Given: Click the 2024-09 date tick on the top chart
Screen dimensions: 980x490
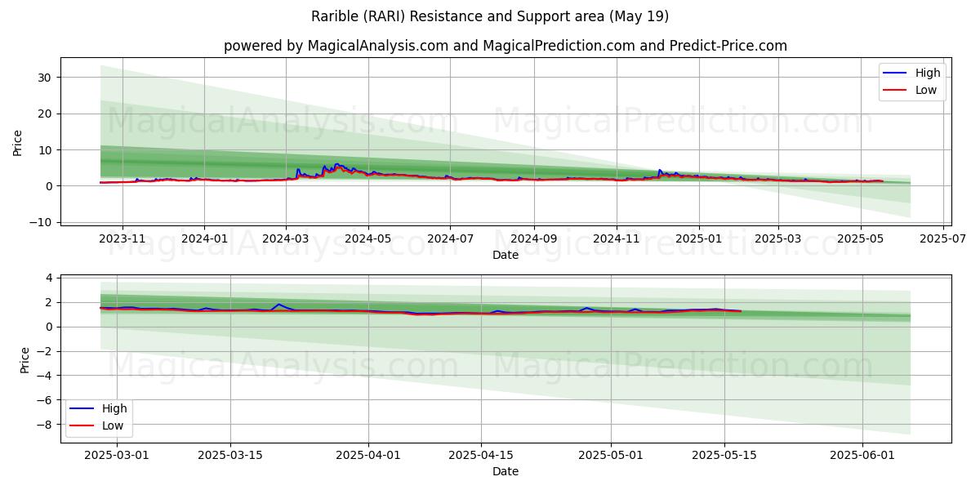Looking at the screenshot, I should pos(534,239).
